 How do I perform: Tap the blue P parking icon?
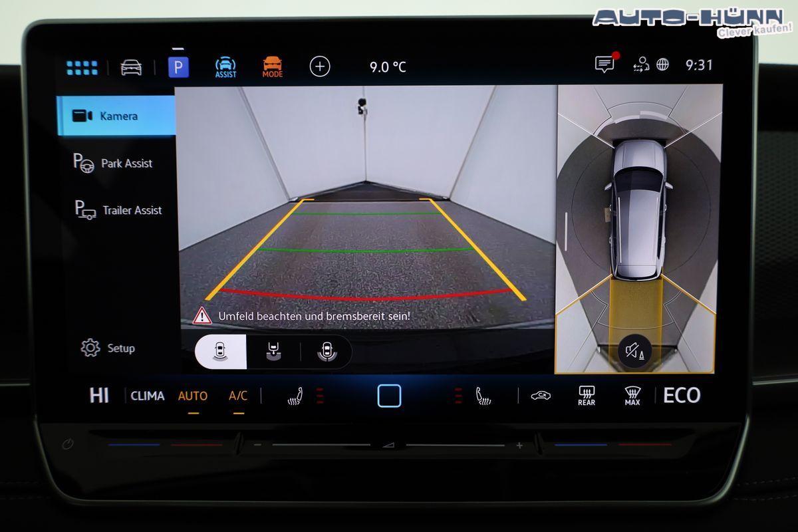coord(178,67)
